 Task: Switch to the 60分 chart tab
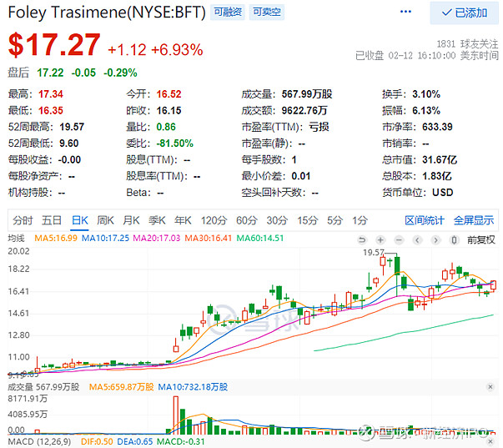click(x=247, y=220)
